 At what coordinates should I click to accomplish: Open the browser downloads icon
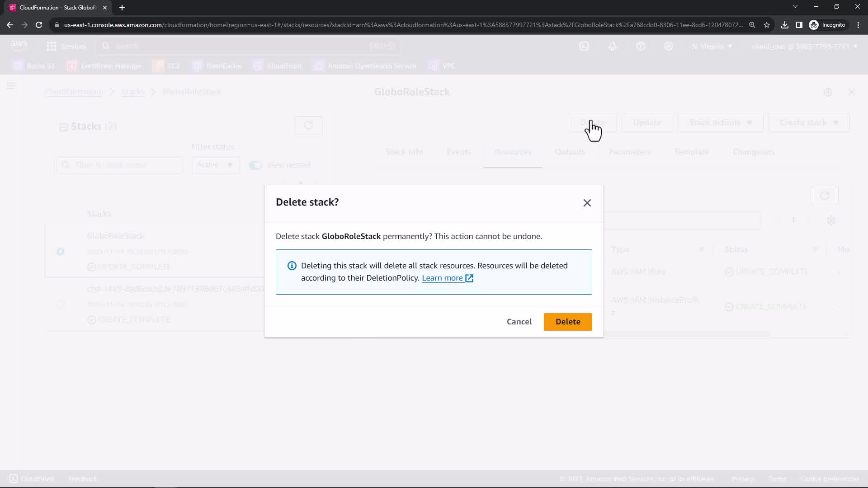click(785, 25)
